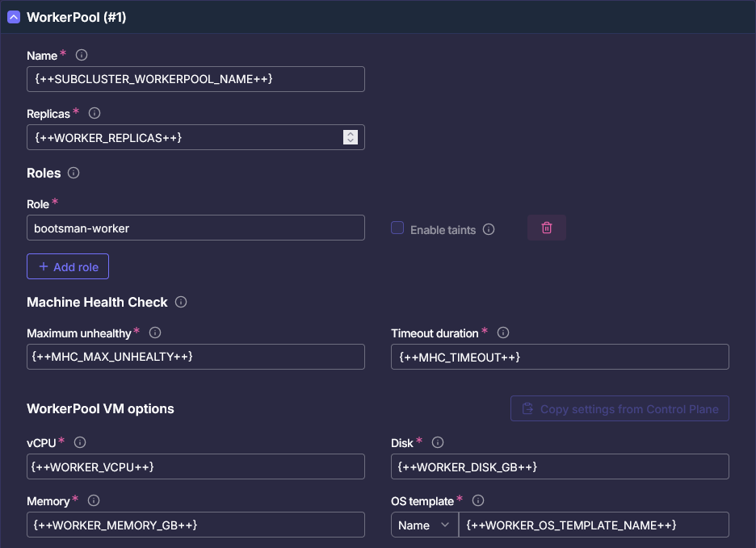Viewport: 756px width, 548px height.
Task: Focus the Disk input field
Action: point(560,466)
